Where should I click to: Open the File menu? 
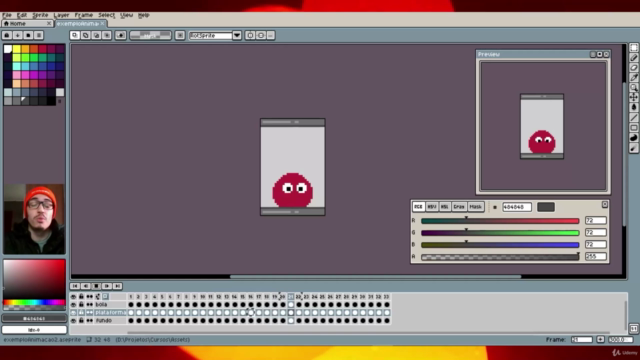click(x=7, y=15)
